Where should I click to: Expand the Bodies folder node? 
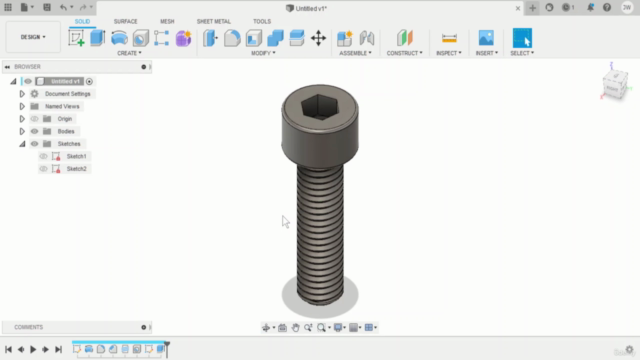pyautogui.click(x=22, y=131)
